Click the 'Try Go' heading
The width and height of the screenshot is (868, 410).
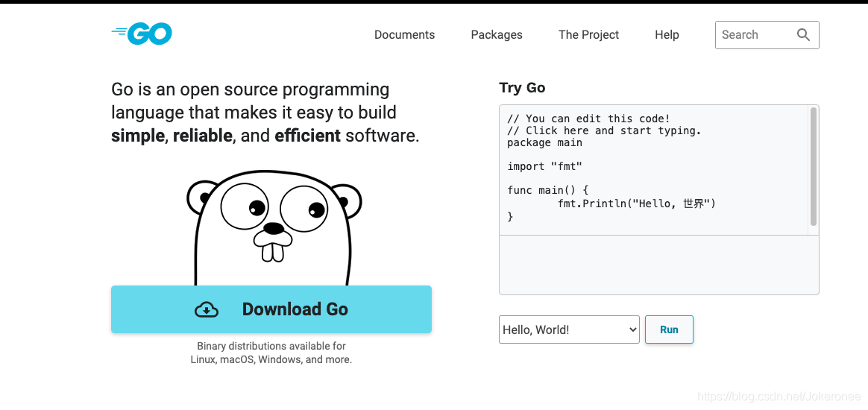(x=522, y=88)
